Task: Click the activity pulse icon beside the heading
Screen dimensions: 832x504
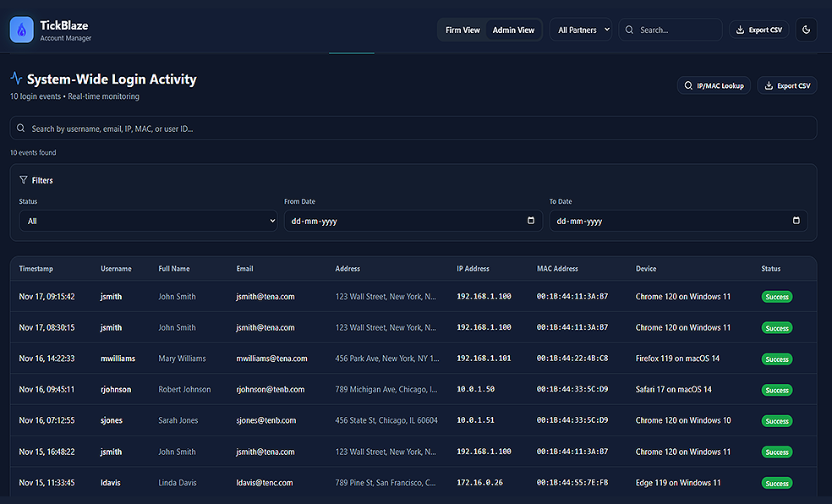Action: 17,79
